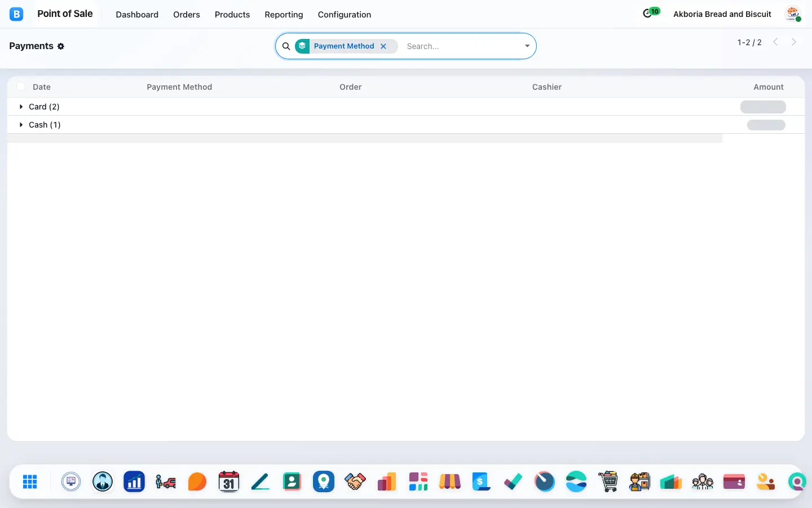Open the round timer dial dock icon
Viewport: 812px width, 508px height.
(x=545, y=481)
